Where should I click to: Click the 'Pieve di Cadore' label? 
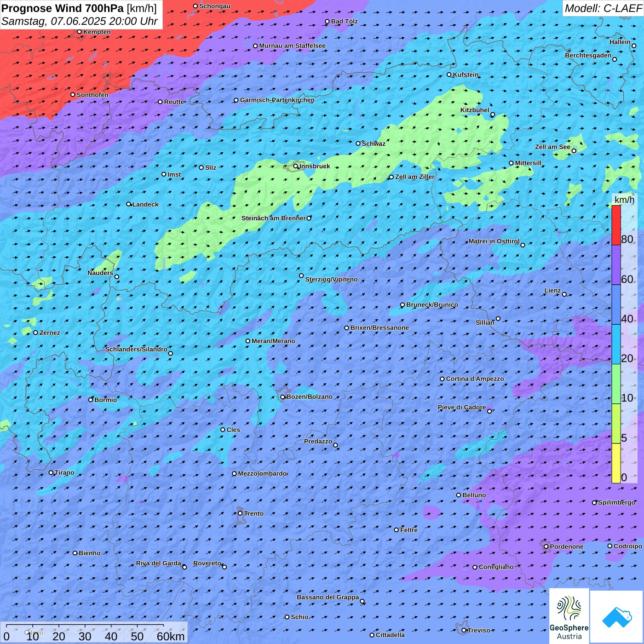point(462,407)
